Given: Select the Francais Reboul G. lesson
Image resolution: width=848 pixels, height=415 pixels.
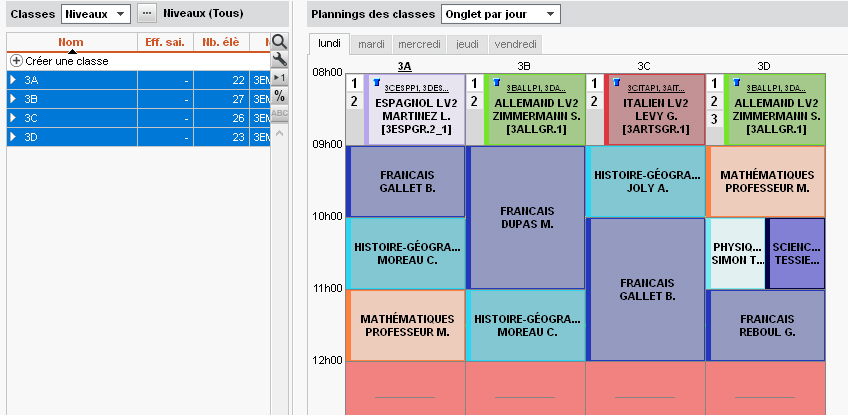Looking at the screenshot, I should point(766,326).
